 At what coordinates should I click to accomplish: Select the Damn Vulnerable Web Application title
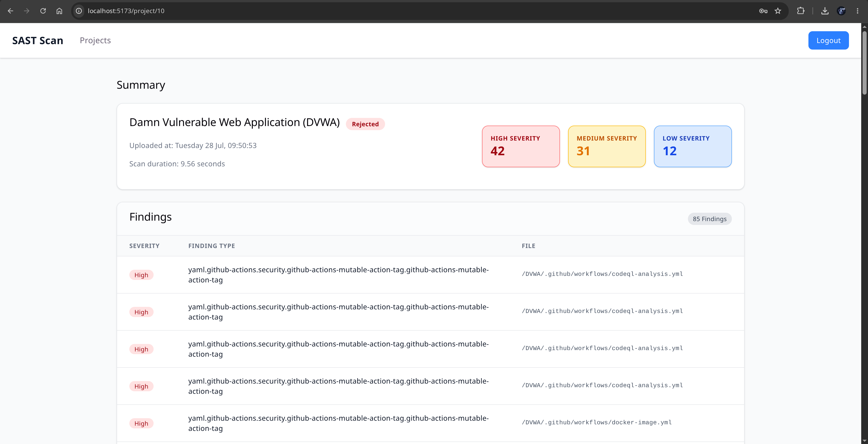(234, 122)
